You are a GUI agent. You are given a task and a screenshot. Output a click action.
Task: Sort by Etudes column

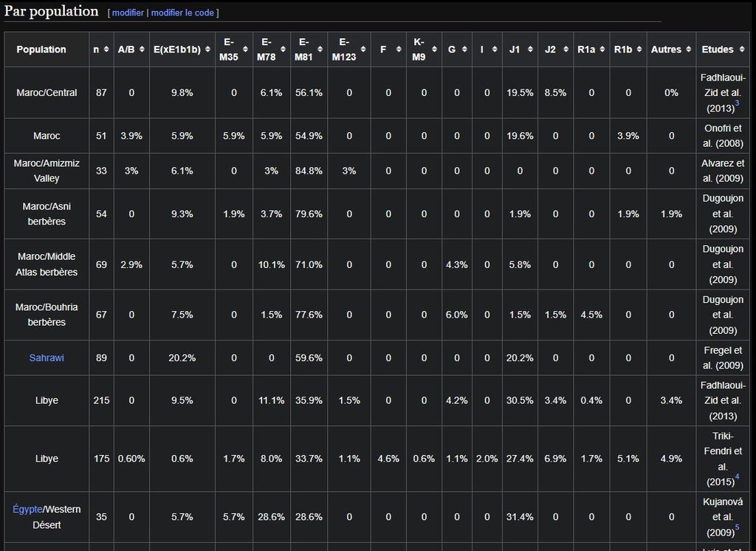pos(723,49)
